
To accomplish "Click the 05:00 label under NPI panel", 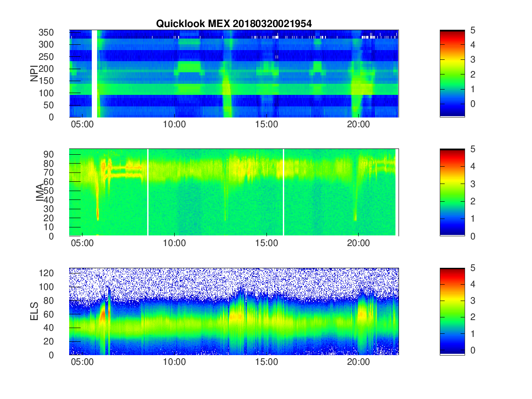I will click(x=82, y=125).
